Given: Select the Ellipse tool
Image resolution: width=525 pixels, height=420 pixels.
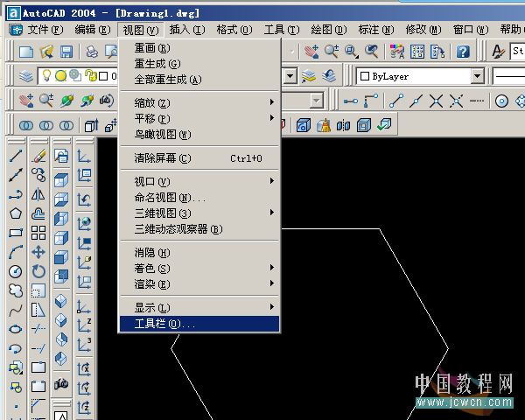Looking at the screenshot, I should (x=16, y=330).
